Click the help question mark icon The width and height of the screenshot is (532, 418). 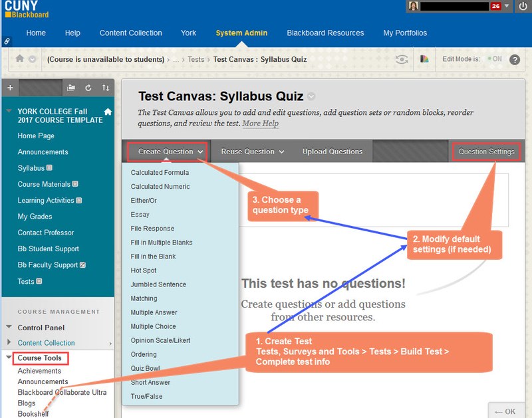[514, 59]
